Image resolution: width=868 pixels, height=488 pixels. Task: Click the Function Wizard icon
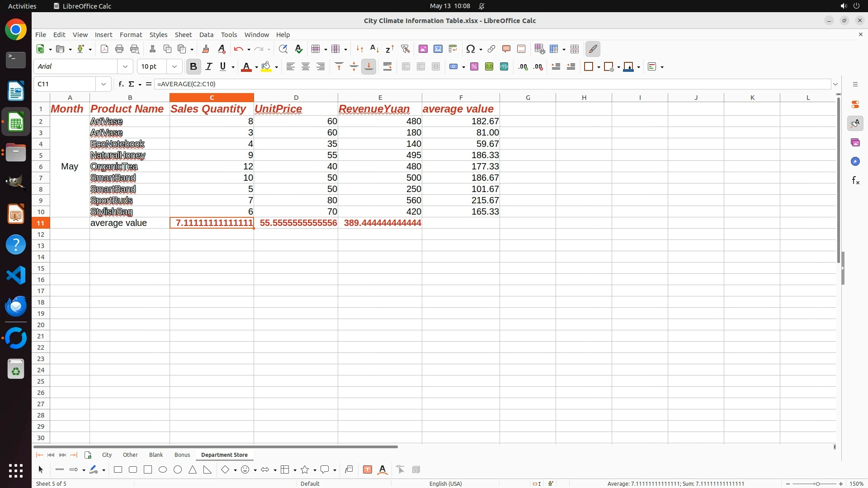(x=121, y=84)
